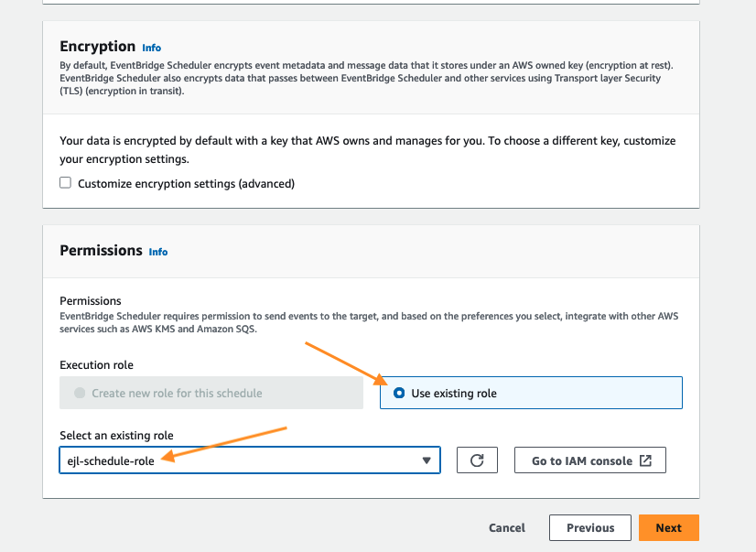The image size is (756, 552).
Task: Expand the role dropdown arrow
Action: 426,460
